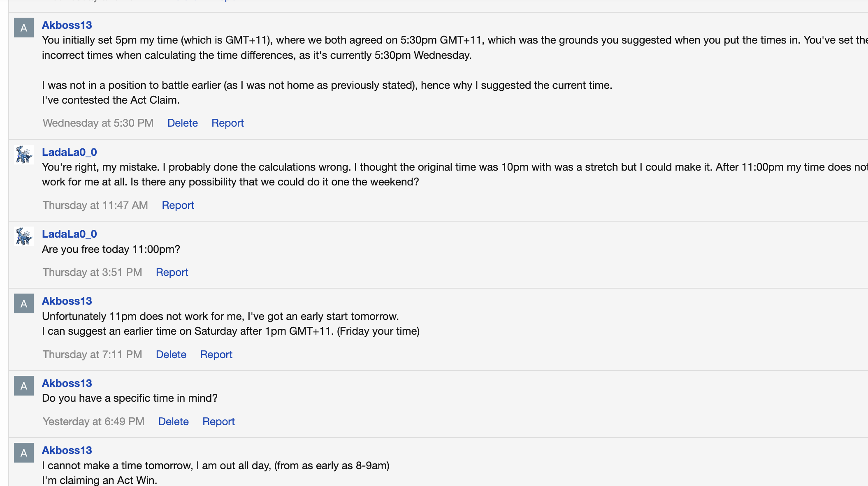Open LadaLa0_0 profile from 'my mistake' comment
The width and height of the screenshot is (868, 486).
coord(69,152)
